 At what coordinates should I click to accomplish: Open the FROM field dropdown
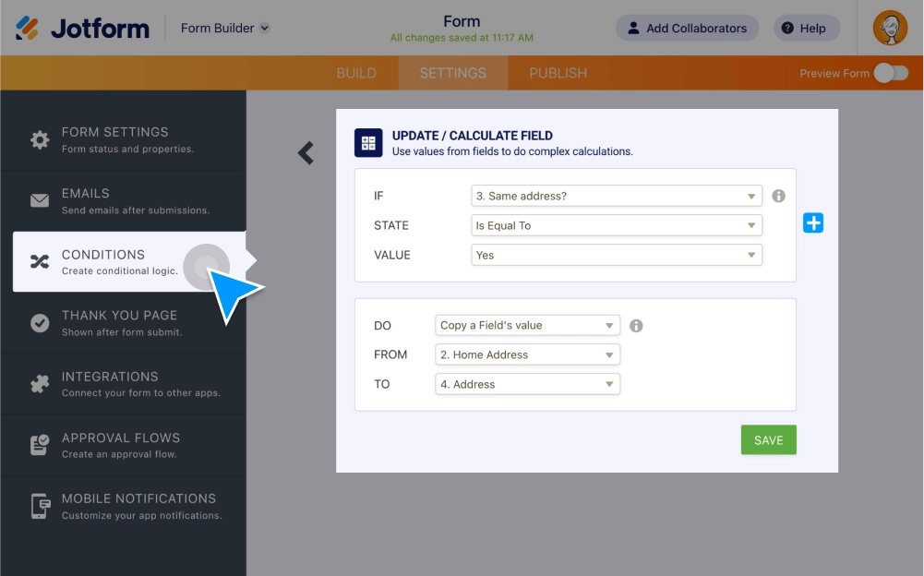[x=527, y=354]
